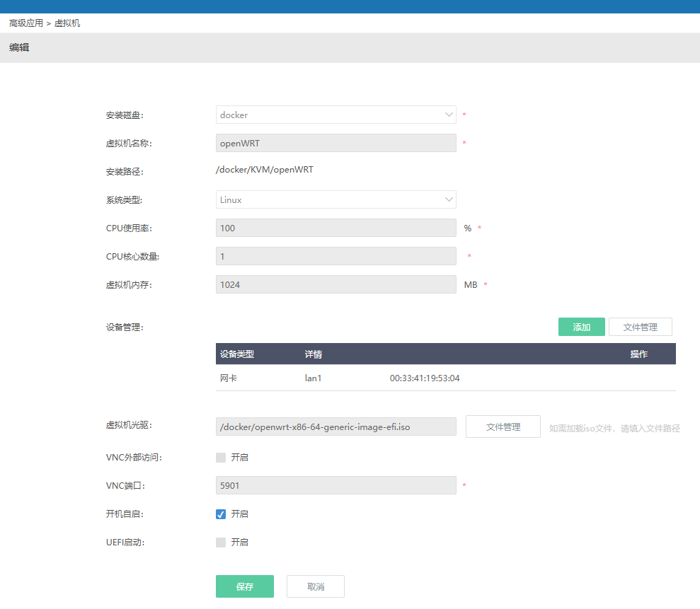Click the CPU核心数量 field showing 1
Screen dimensions: 700x609
click(x=335, y=256)
